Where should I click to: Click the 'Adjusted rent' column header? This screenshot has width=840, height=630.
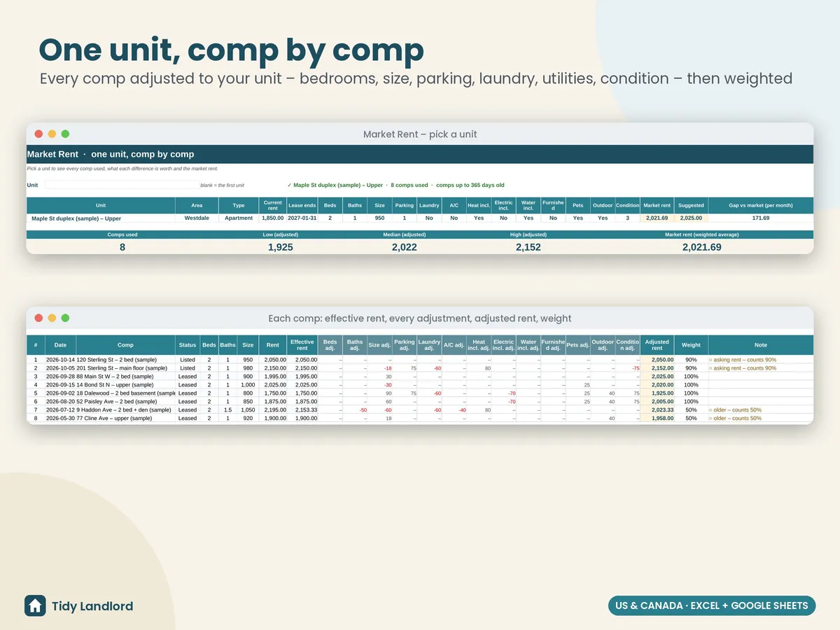(x=657, y=344)
